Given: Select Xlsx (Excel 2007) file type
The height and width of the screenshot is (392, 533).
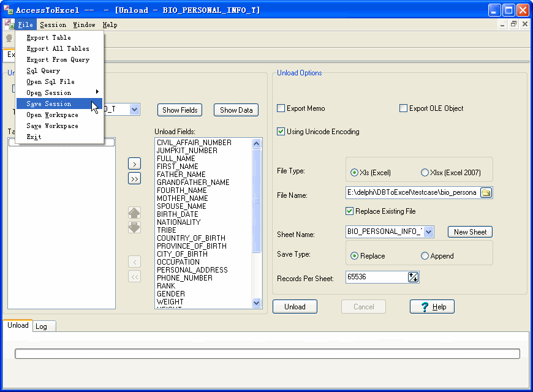Looking at the screenshot, I should (425, 173).
